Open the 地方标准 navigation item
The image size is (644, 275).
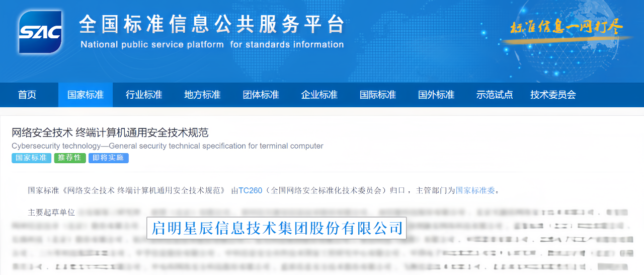click(202, 95)
